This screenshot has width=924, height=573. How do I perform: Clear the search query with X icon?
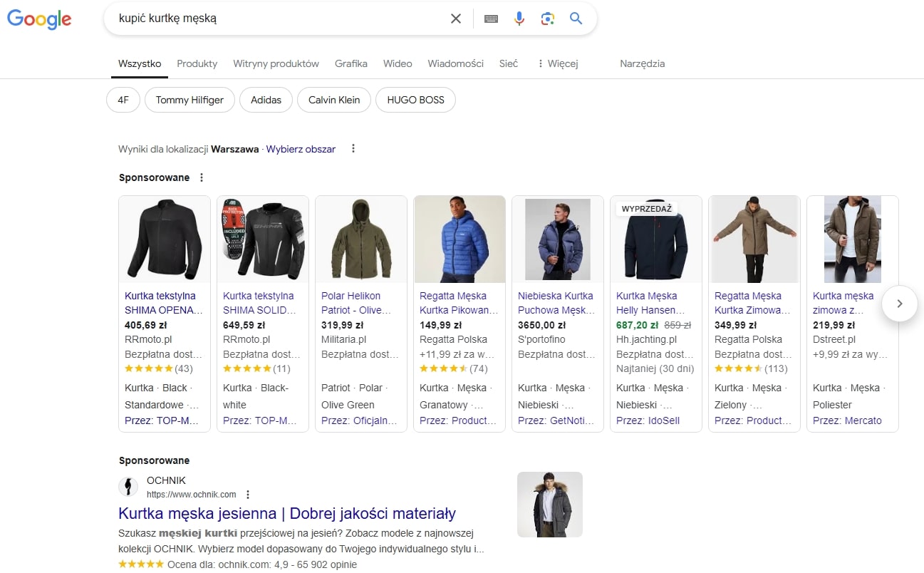pyautogui.click(x=456, y=19)
